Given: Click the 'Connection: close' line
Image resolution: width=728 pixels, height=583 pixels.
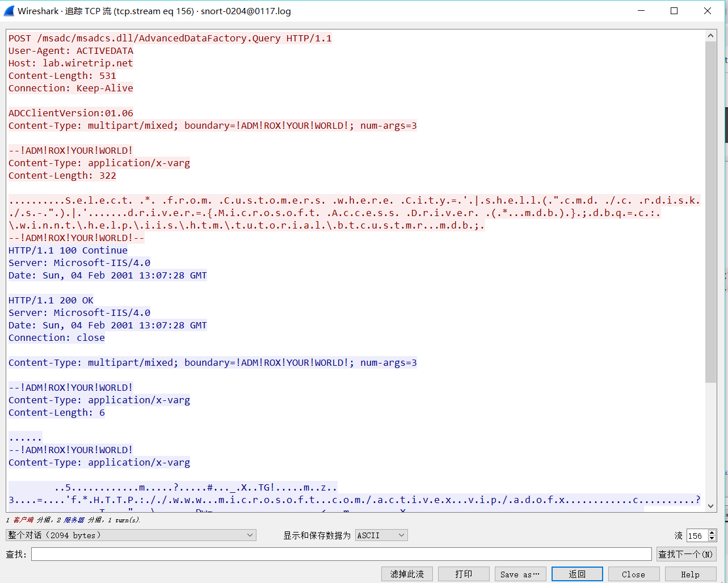Looking at the screenshot, I should point(57,337).
